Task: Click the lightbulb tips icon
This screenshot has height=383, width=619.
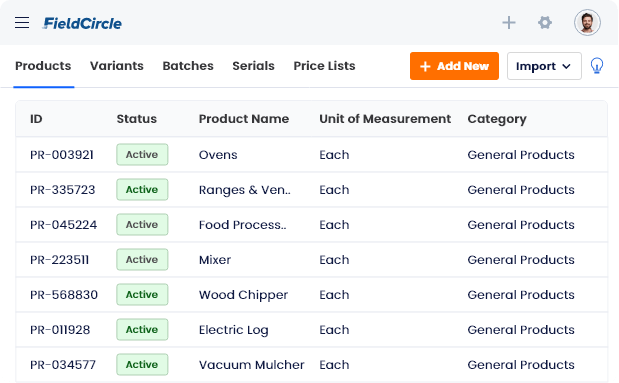Action: tap(597, 66)
